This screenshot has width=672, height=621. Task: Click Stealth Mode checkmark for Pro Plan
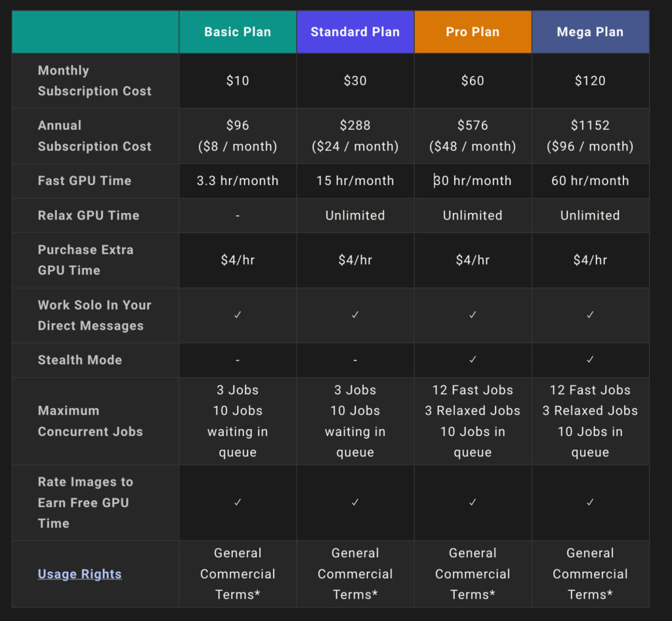point(472,360)
